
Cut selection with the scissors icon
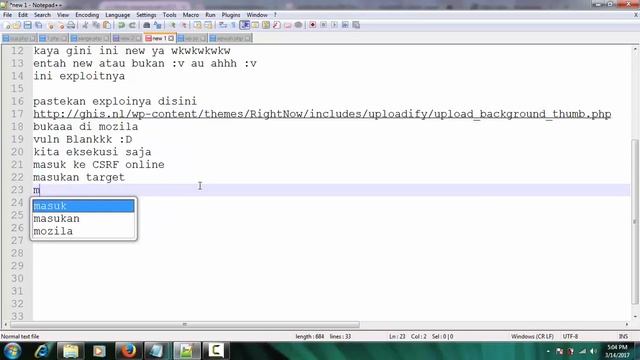coord(85,25)
